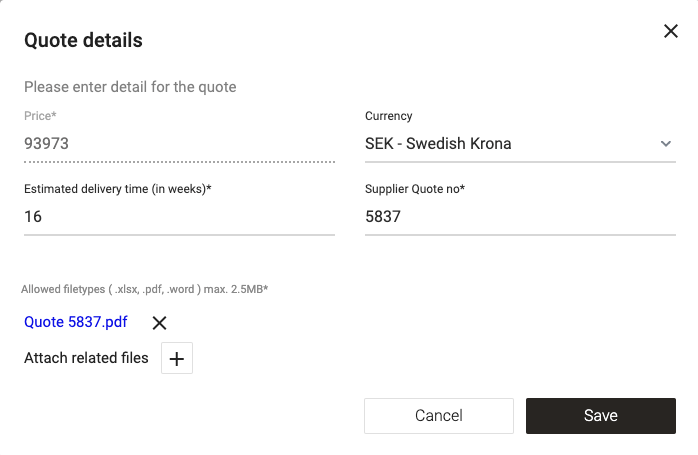Click the 'Please enter detail' instruction text
This screenshot has width=698, height=455.
[x=130, y=87]
